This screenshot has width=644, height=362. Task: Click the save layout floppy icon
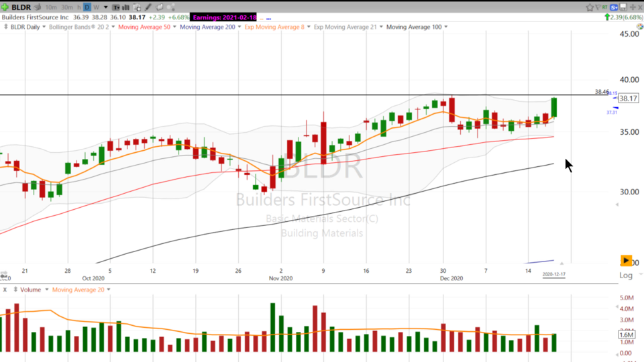coord(623,7)
